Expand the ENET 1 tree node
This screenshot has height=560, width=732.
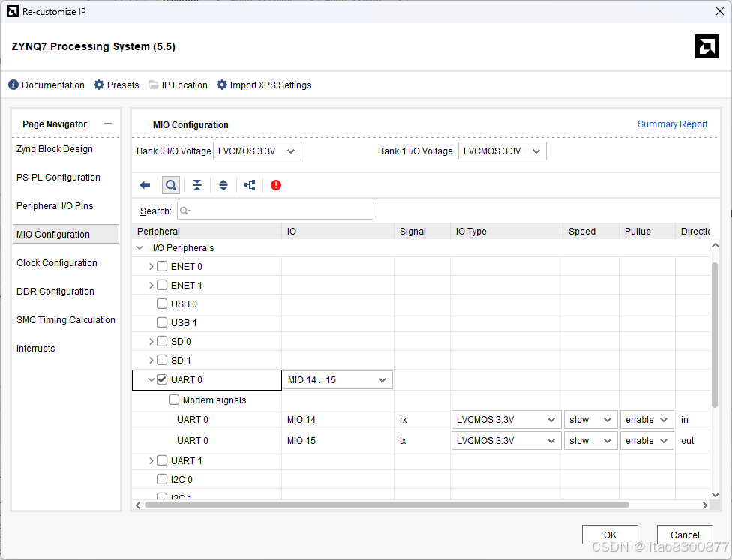[151, 285]
